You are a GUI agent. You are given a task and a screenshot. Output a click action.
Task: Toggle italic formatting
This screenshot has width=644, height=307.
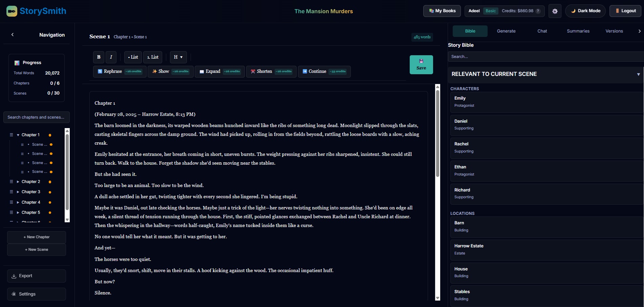click(x=111, y=57)
